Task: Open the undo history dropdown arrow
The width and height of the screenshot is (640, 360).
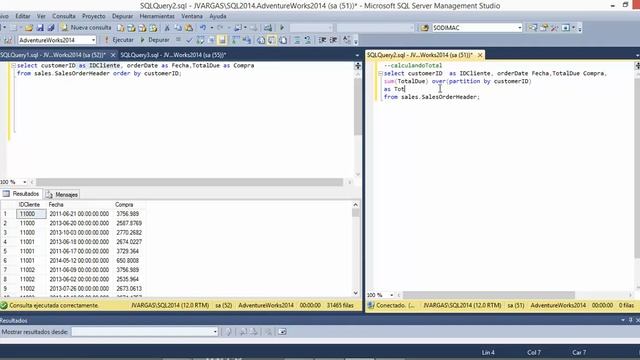Action: tap(211, 28)
